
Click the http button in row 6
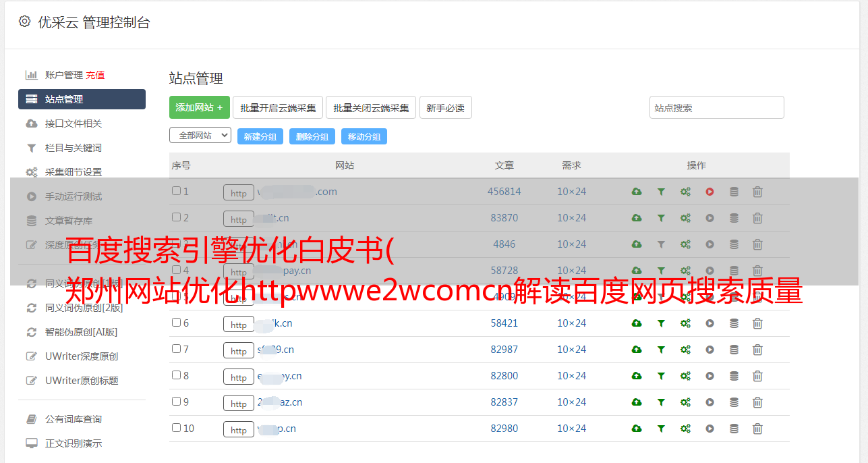[239, 325]
